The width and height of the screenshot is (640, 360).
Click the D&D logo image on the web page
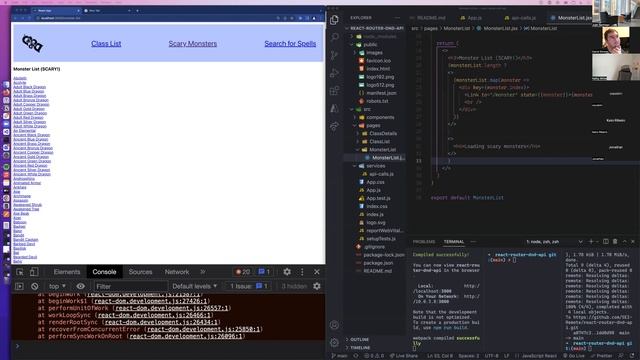point(32,43)
